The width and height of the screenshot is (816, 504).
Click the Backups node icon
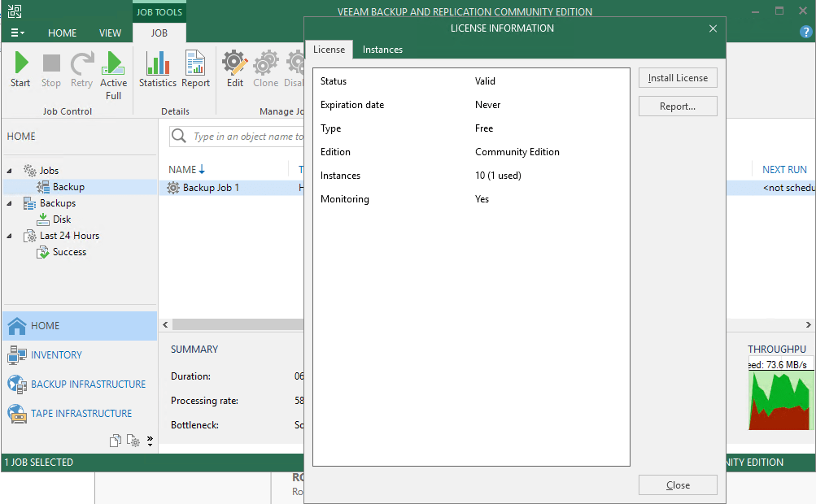point(29,203)
